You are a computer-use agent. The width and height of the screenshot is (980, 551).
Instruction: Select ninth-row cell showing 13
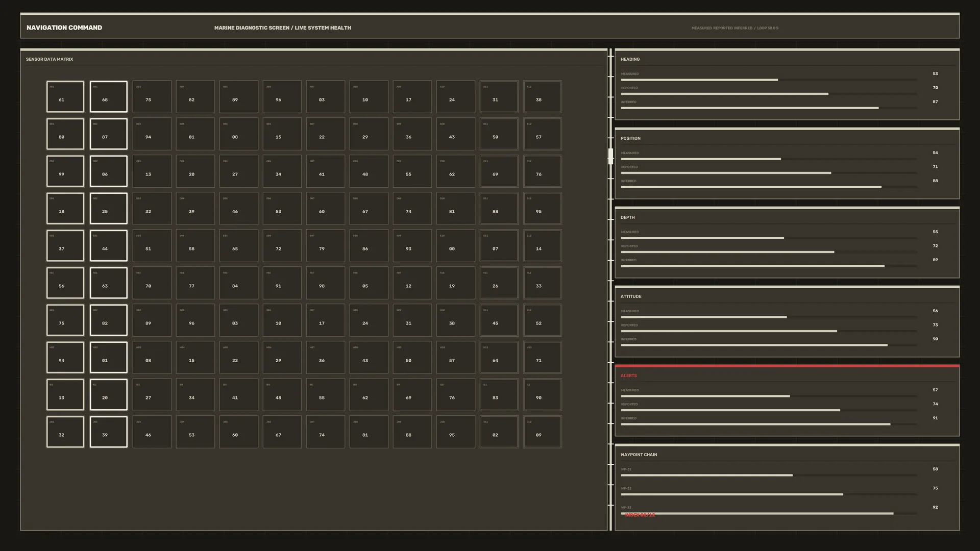click(65, 394)
